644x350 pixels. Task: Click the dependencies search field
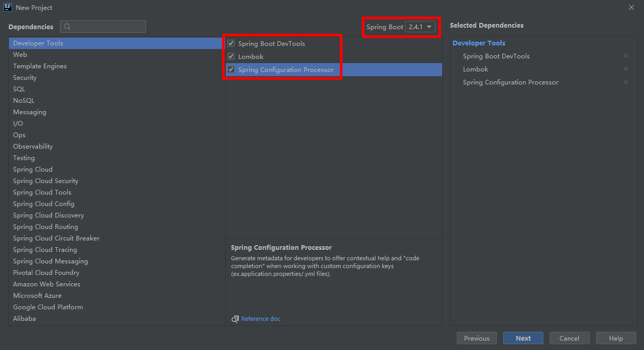(x=103, y=27)
